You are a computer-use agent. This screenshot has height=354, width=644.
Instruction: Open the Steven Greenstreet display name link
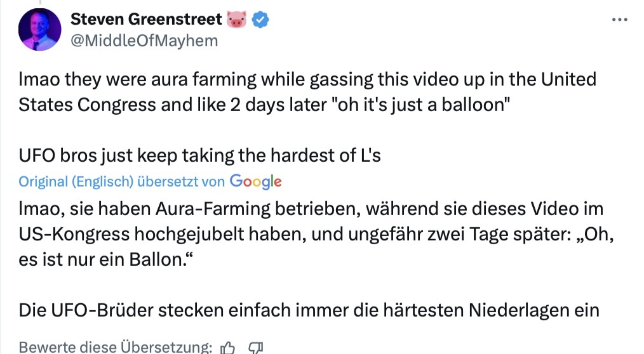[x=146, y=20]
